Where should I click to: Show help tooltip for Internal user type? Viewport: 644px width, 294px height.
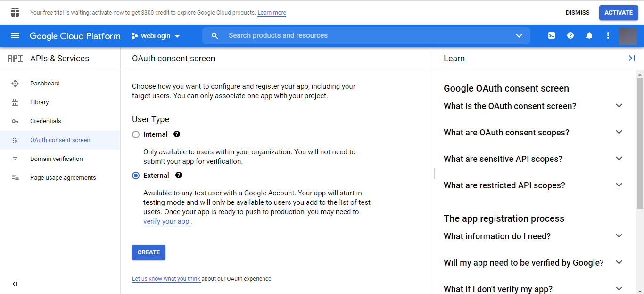[x=177, y=134]
